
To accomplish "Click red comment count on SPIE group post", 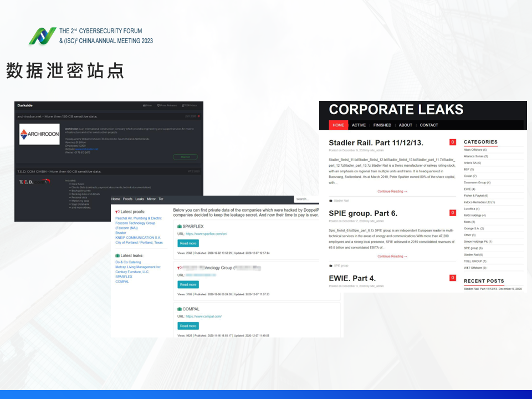I will coord(453,213).
